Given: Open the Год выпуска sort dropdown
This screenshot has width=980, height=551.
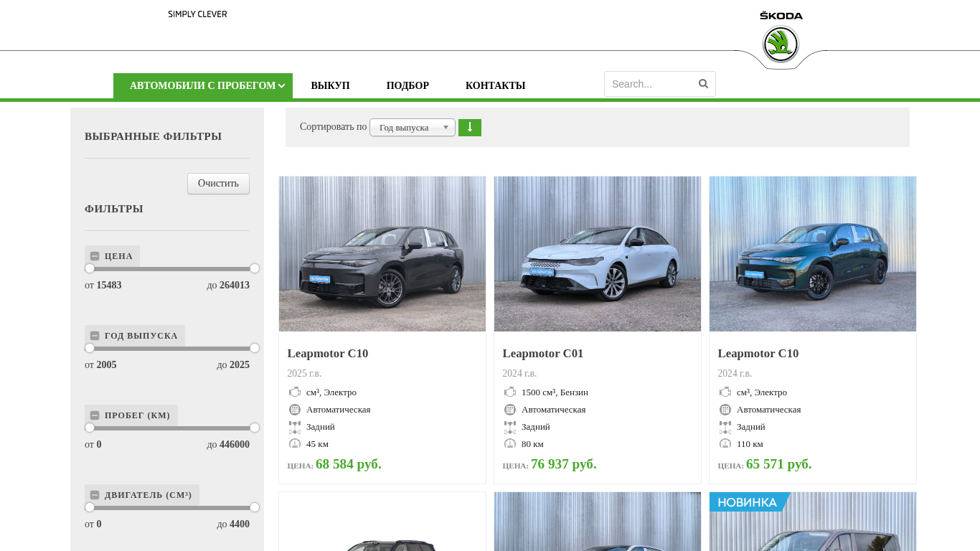Looking at the screenshot, I should click(x=413, y=128).
